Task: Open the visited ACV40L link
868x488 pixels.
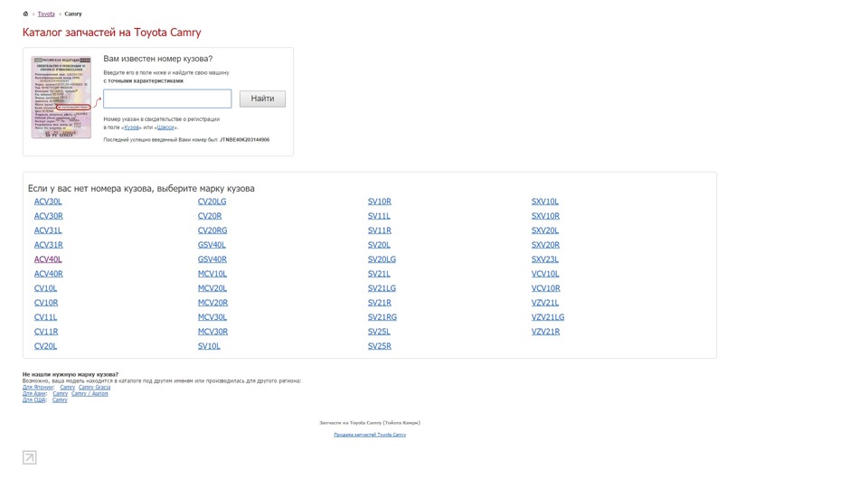Action: pyautogui.click(x=48, y=259)
